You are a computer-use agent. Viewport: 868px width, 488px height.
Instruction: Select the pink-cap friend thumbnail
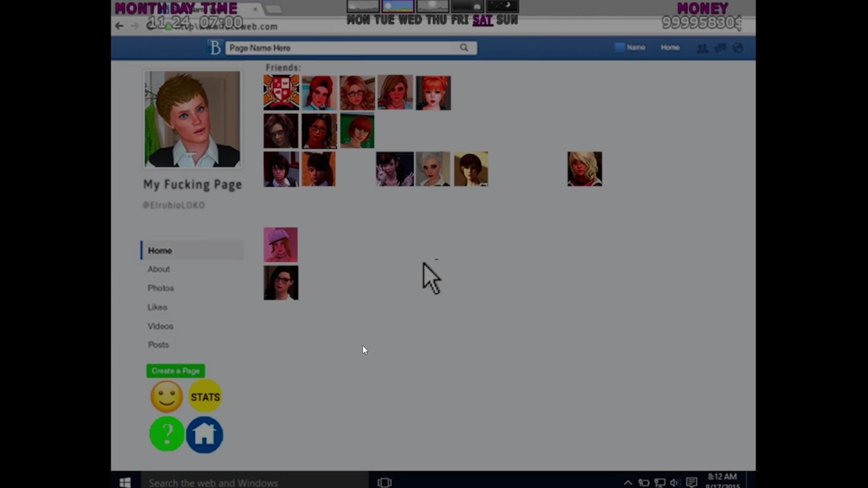click(281, 245)
